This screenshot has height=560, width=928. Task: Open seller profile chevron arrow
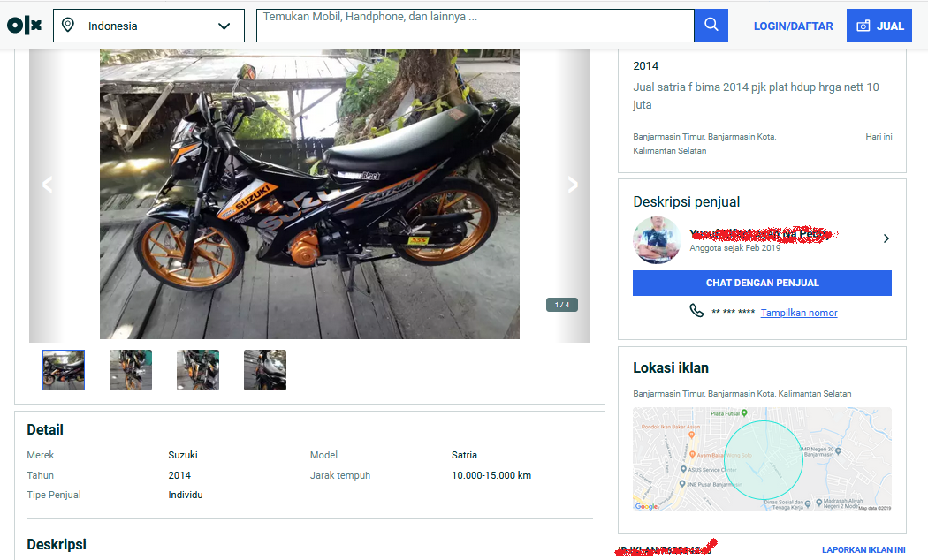pyautogui.click(x=886, y=238)
